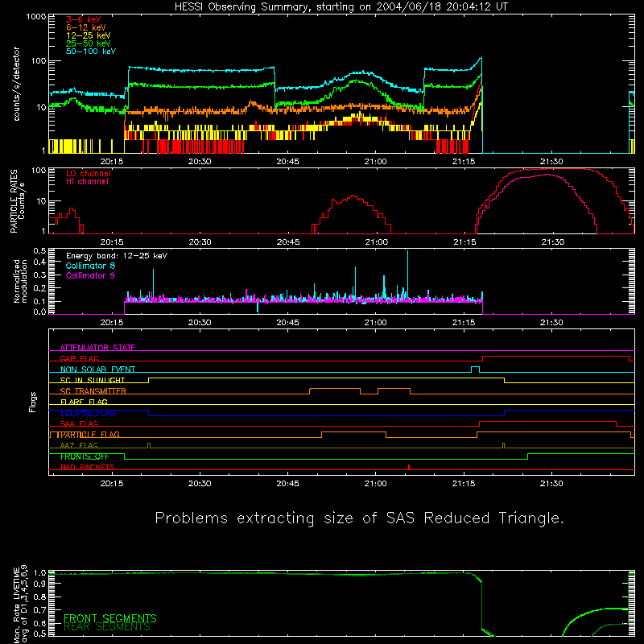The width and height of the screenshot is (644, 644).
Task: Click the dim olive flag label above FRONTS_OFF
Action: click(x=79, y=445)
